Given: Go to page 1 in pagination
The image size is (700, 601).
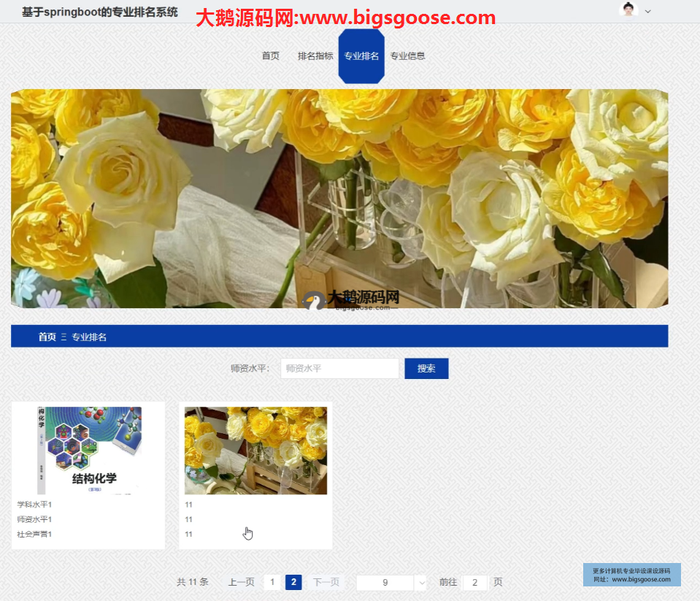Looking at the screenshot, I should [x=272, y=582].
